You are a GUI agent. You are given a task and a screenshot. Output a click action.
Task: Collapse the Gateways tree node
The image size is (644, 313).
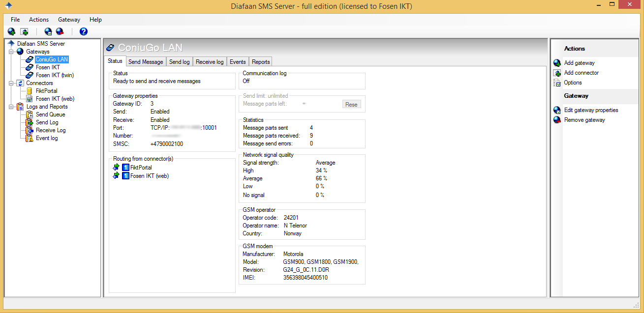[x=11, y=52]
